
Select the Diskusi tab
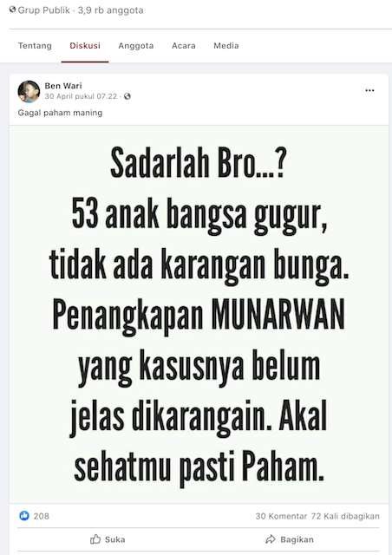pos(85,46)
